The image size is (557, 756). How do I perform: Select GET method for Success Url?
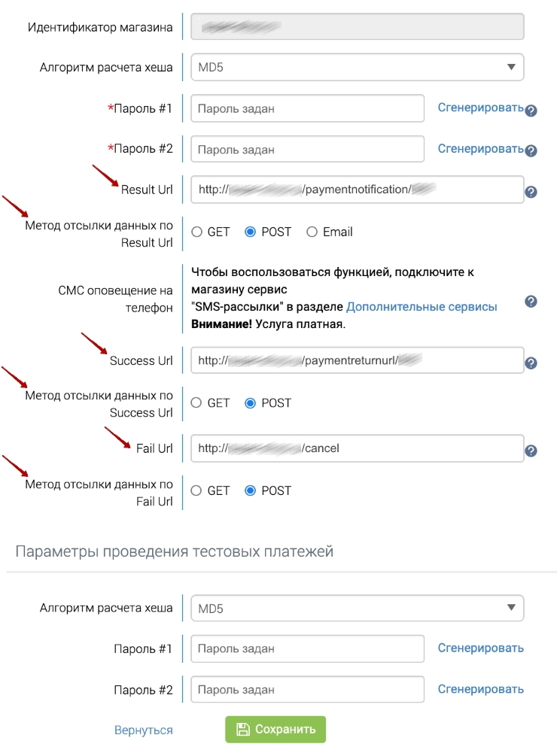pos(197,403)
